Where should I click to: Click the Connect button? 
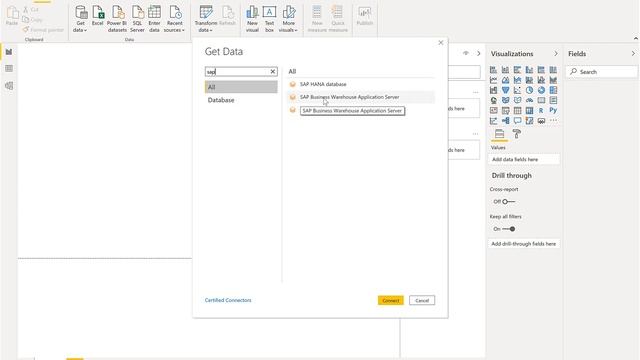point(391,300)
